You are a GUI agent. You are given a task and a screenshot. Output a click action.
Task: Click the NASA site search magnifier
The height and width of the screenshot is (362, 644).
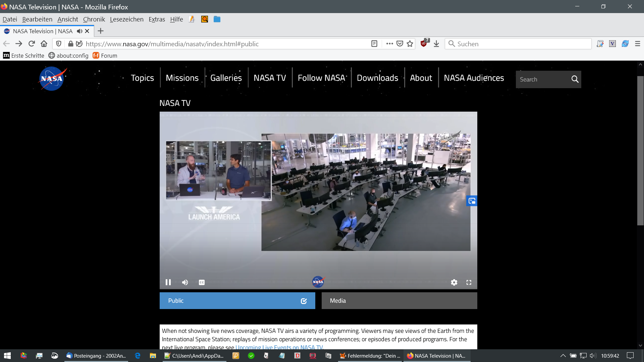[575, 79]
